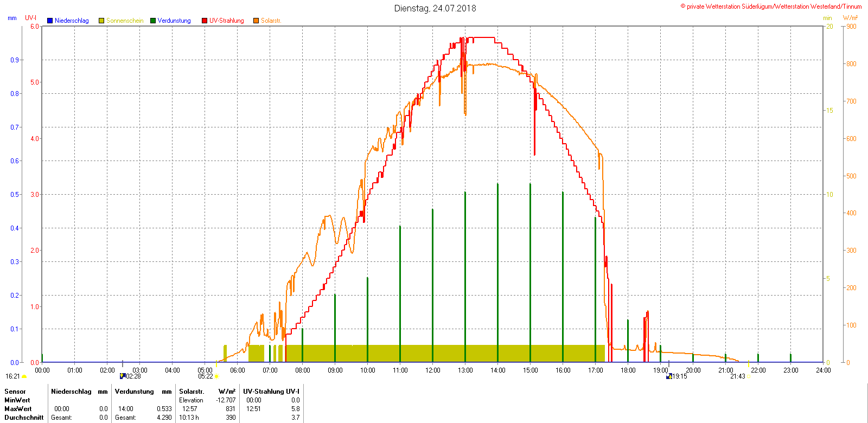
Task: Click the 19:15 moon time marker
Action: pyautogui.click(x=680, y=376)
